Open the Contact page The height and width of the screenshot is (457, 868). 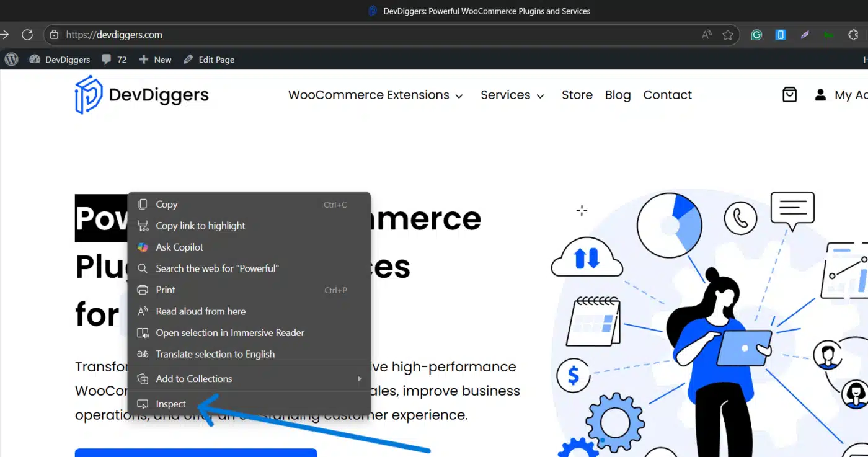tap(667, 95)
